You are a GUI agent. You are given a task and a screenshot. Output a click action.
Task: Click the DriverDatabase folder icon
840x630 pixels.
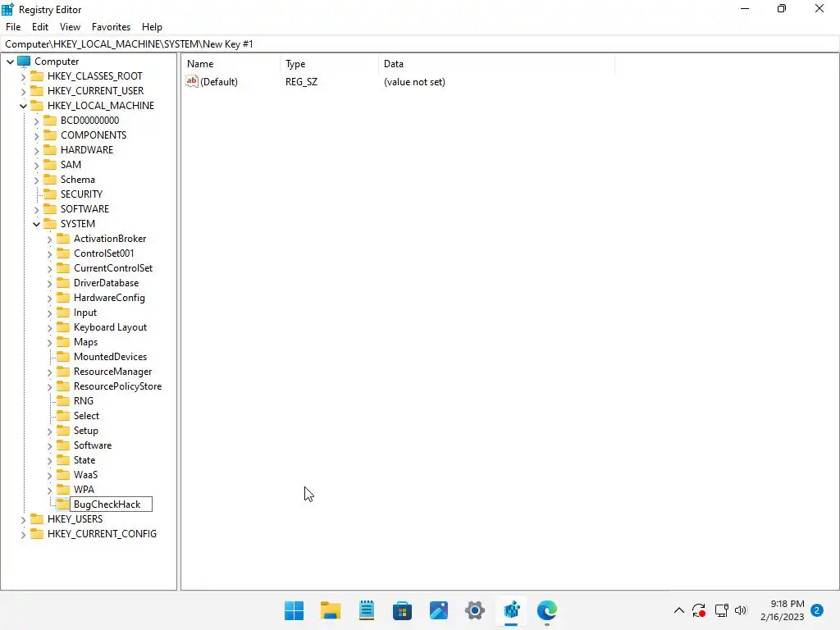[x=63, y=283]
